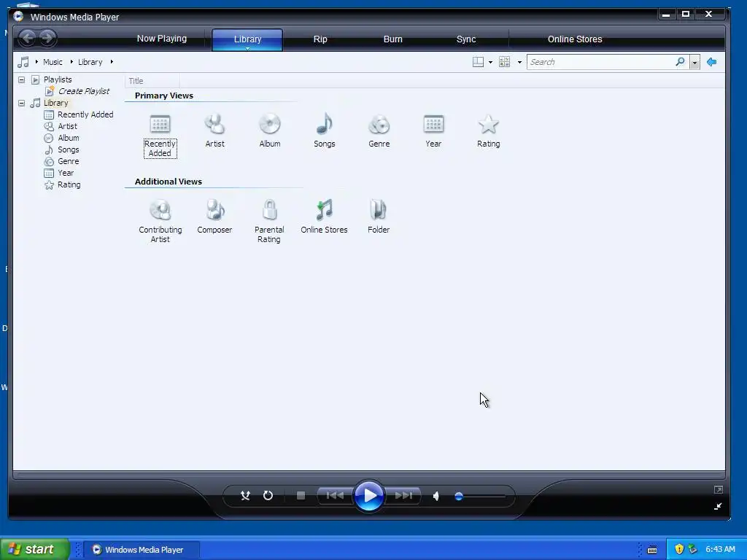Screen dimensions: 747x560
Task: Click the Stop playback button
Action: point(301,496)
